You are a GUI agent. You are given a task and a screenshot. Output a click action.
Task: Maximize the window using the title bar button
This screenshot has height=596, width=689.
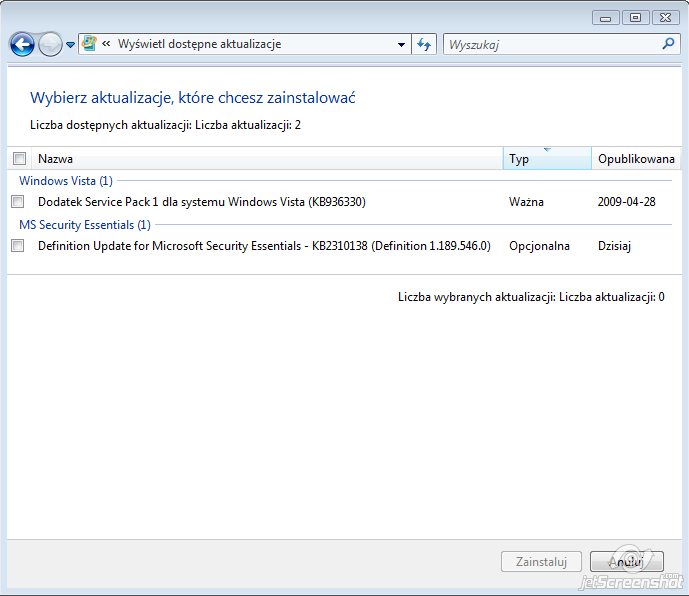pos(635,18)
